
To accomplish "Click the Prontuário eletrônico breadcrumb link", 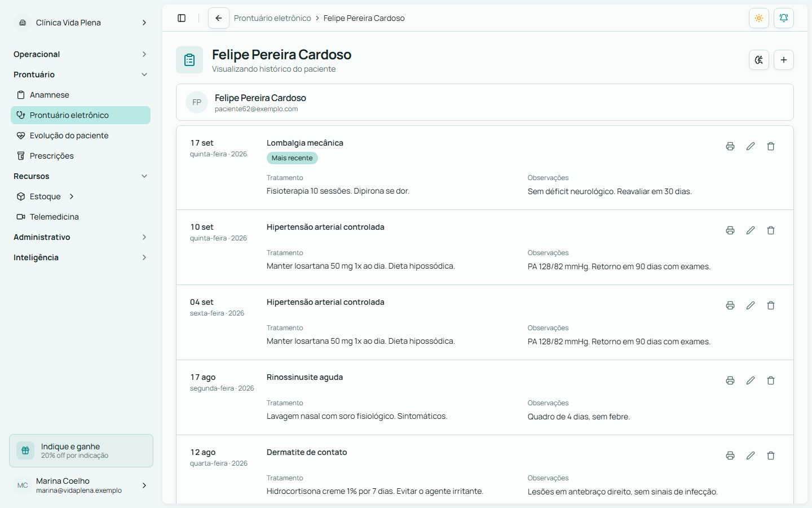I will click(272, 18).
